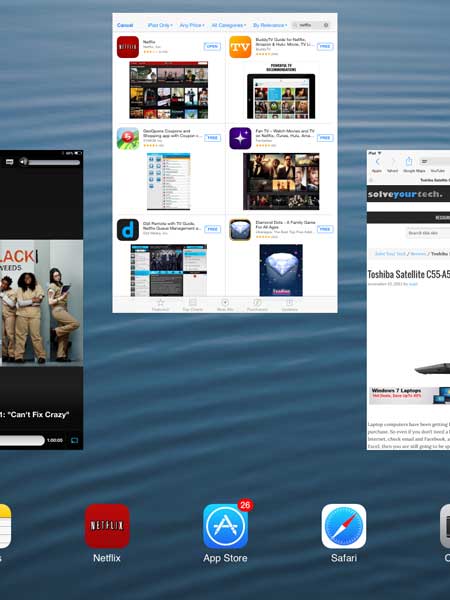This screenshot has height=600, width=450.
Task: Open the GeoQpons screenshot thumbnail
Action: point(169,181)
